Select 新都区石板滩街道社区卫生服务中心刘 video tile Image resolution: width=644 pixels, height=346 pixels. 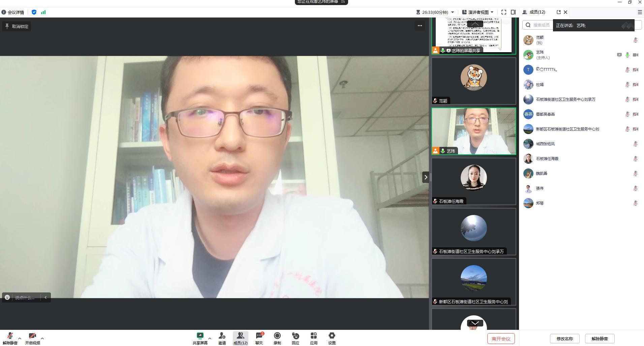tap(473, 282)
